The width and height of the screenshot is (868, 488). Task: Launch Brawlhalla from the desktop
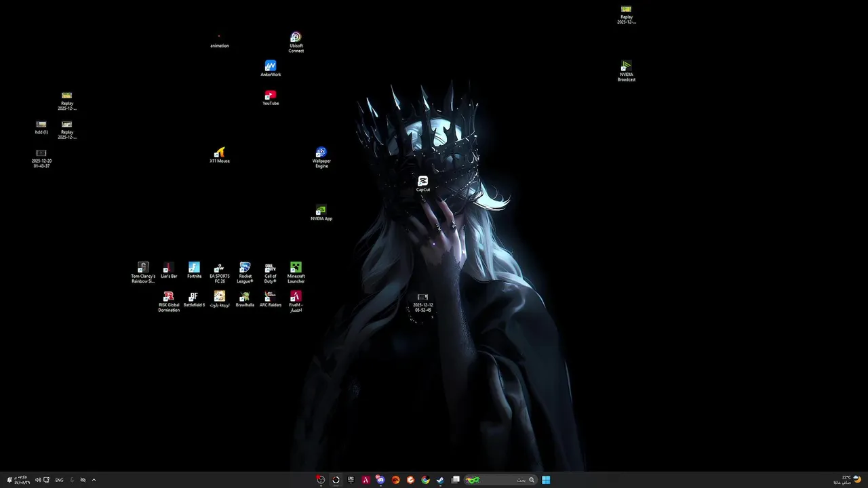tap(245, 300)
